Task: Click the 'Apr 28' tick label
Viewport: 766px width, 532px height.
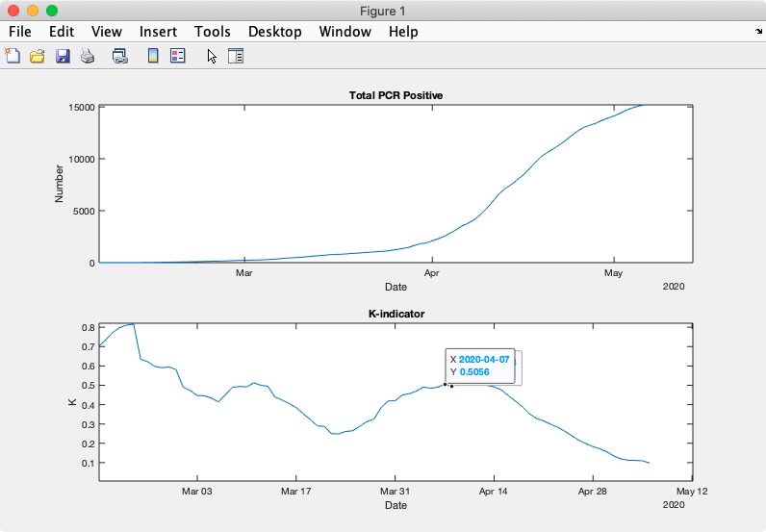Action: (x=592, y=491)
